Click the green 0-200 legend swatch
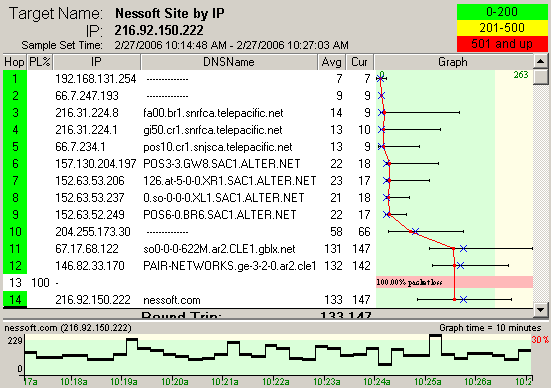 pos(502,12)
